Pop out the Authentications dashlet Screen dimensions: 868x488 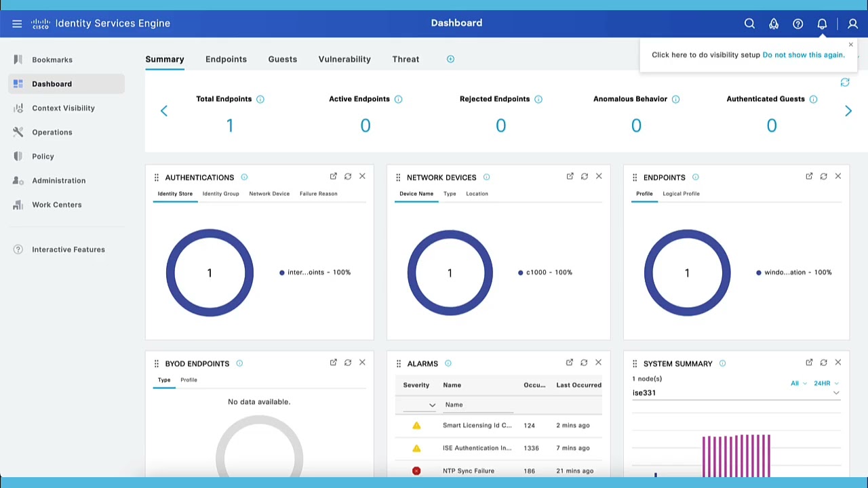[334, 176]
